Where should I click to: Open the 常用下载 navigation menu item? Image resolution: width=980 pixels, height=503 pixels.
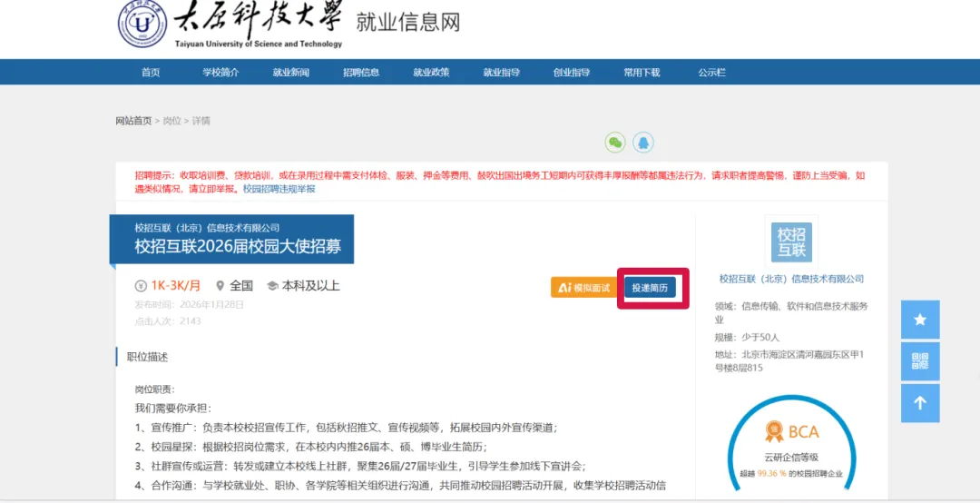click(642, 72)
